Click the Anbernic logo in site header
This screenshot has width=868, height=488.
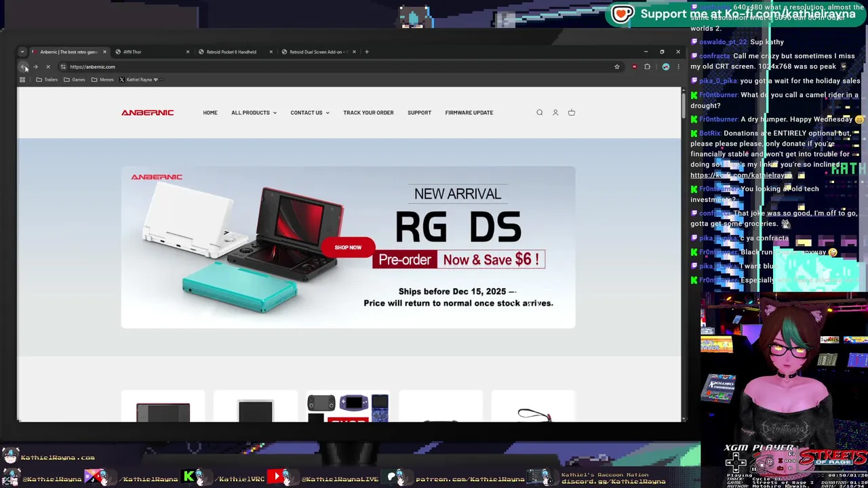tap(147, 113)
